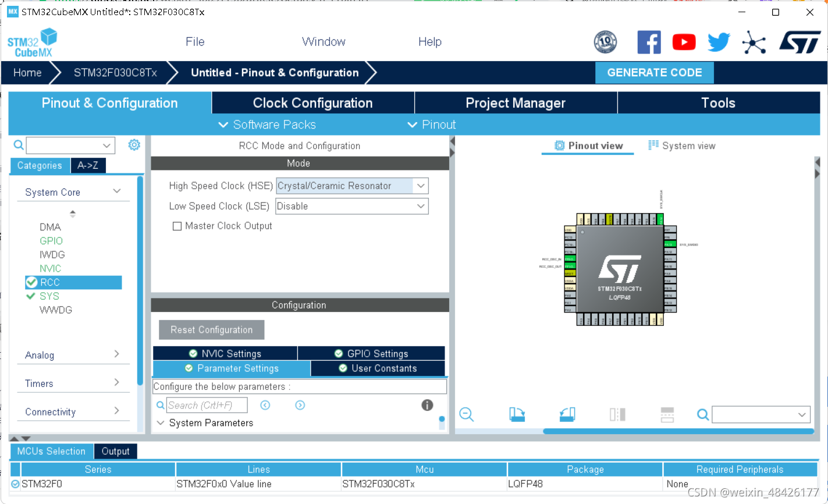Click the chip graphic in pinout view
This screenshot has width=828, height=504.
pos(620,269)
